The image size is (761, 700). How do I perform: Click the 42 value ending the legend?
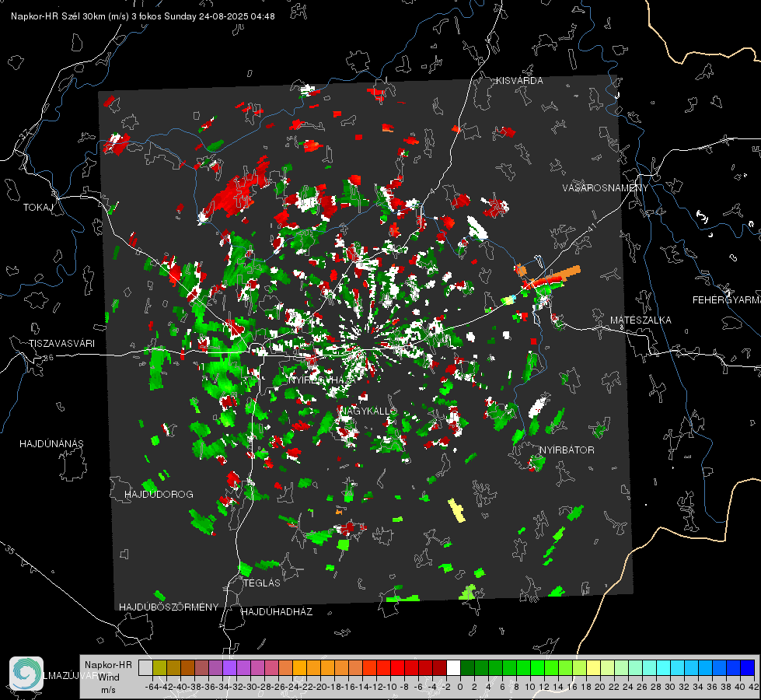(x=753, y=687)
